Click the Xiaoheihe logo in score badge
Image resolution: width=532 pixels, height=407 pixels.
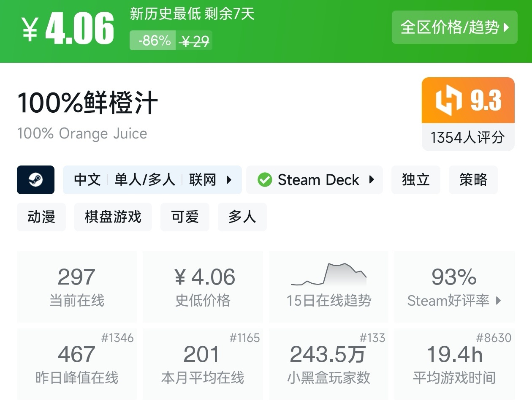point(449,100)
